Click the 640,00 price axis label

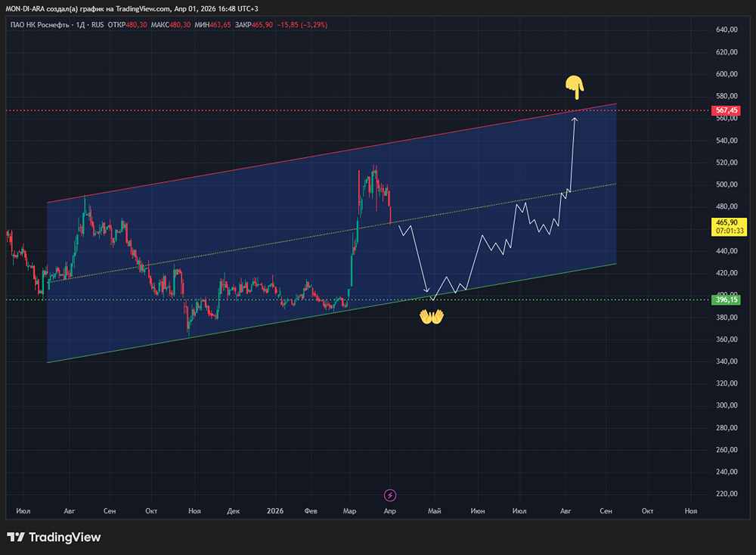[x=727, y=29]
